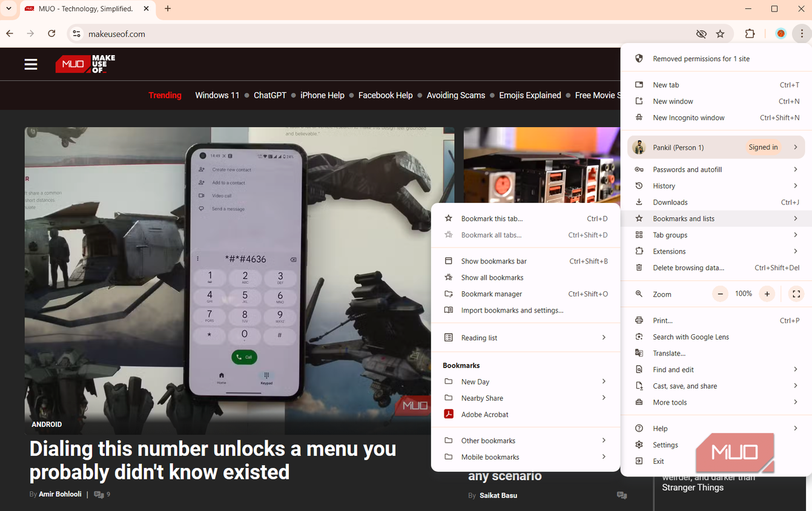Click author link Saikat Basu
Viewport: 812px width, 511px height.
[498, 496]
